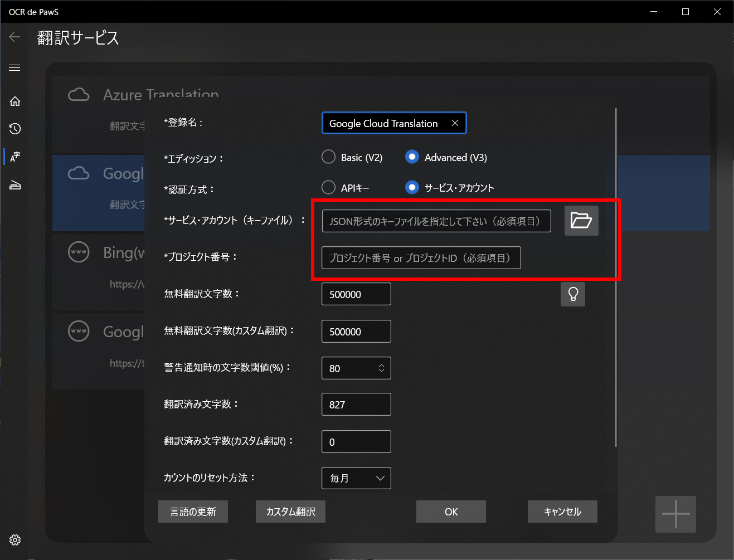Clear the registration name with X

point(455,123)
